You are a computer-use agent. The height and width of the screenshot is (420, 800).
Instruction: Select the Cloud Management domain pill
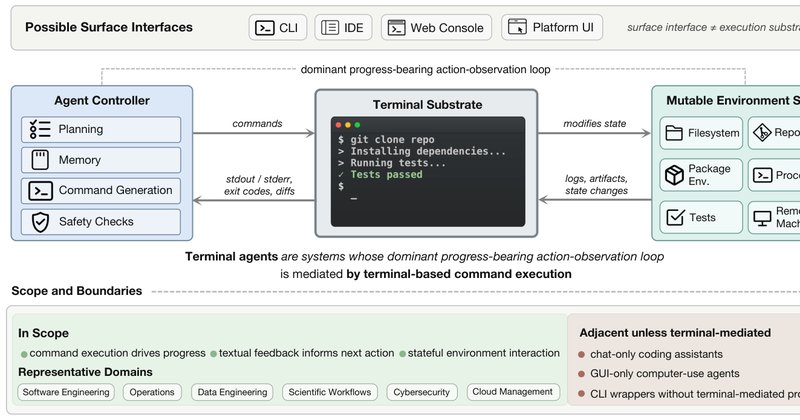(512, 392)
